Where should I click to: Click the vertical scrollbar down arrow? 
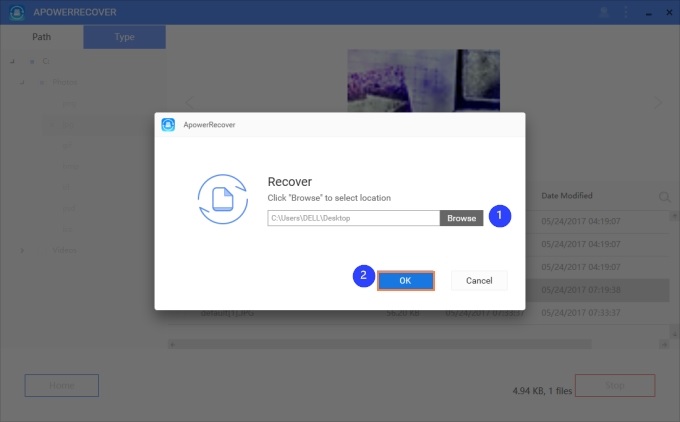pyautogui.click(x=674, y=334)
